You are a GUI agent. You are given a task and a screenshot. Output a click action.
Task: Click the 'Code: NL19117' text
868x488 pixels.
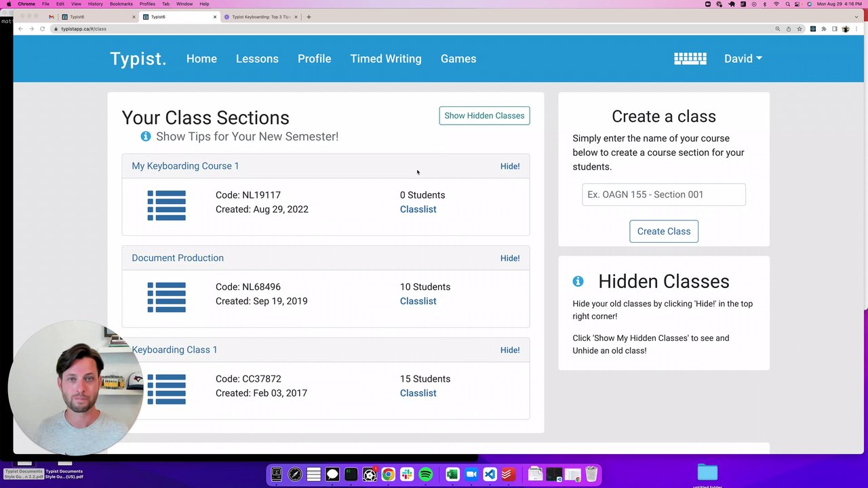pyautogui.click(x=248, y=195)
